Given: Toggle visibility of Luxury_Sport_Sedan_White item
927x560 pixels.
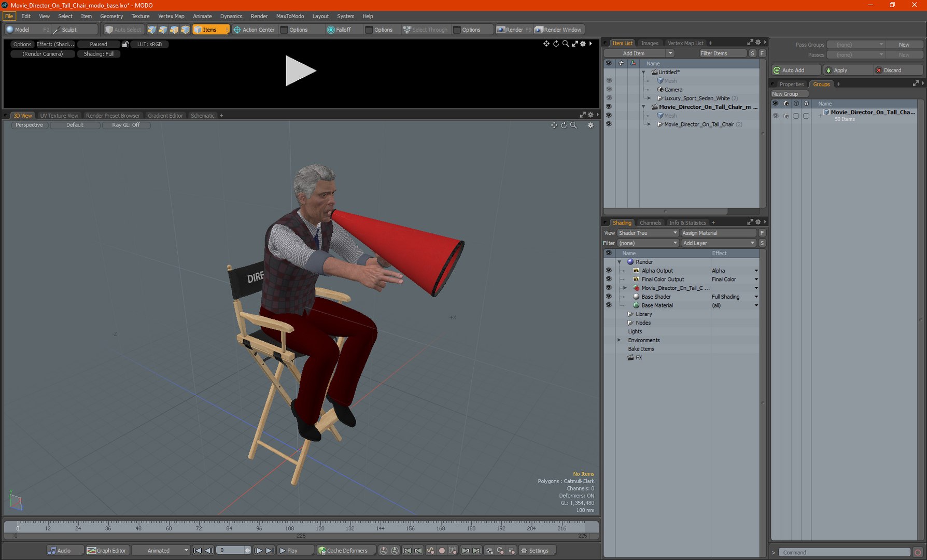Looking at the screenshot, I should coord(609,98).
